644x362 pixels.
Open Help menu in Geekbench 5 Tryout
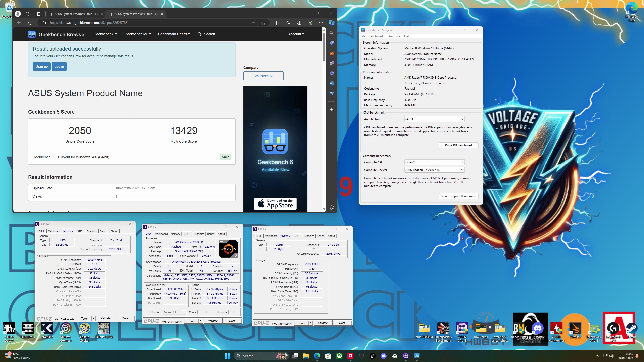pos(407,36)
